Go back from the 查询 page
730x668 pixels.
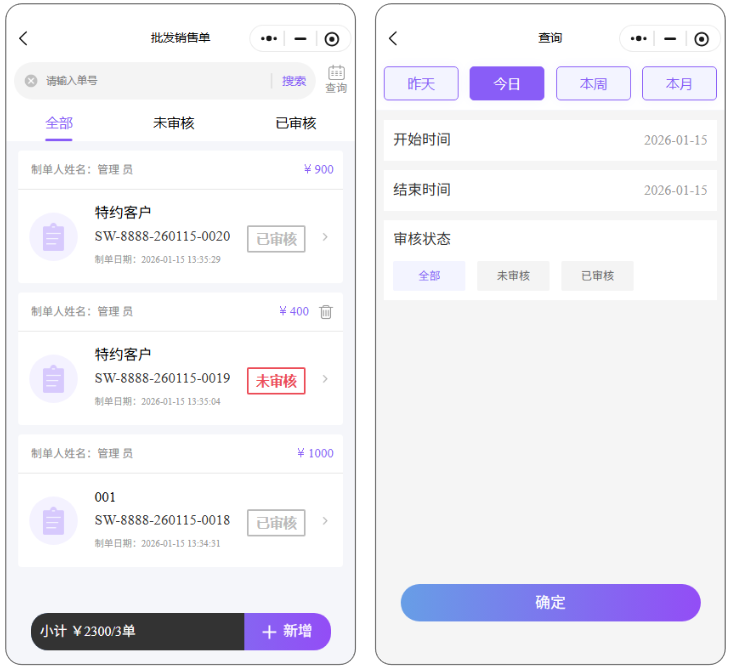point(393,39)
